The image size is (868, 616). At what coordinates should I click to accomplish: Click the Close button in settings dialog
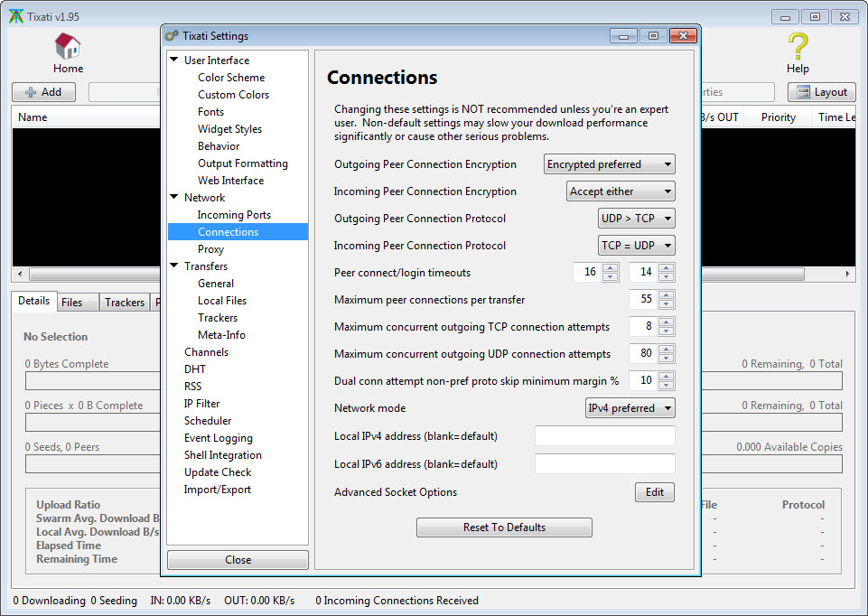click(x=238, y=559)
